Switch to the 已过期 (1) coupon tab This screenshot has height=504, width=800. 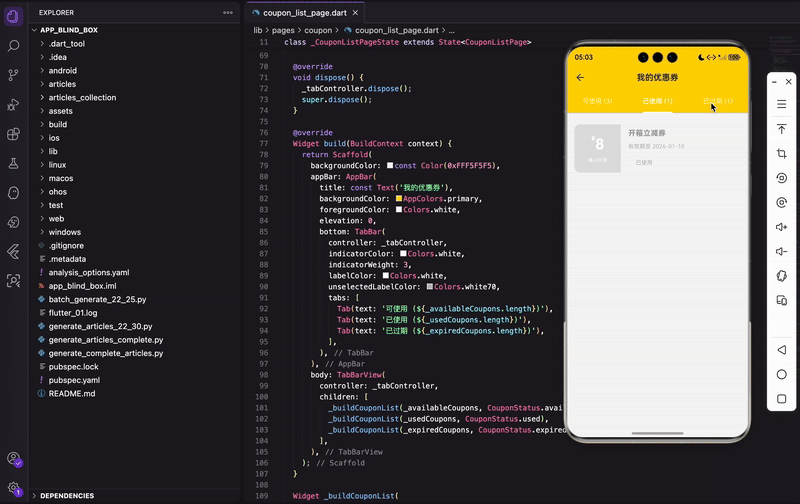718,101
